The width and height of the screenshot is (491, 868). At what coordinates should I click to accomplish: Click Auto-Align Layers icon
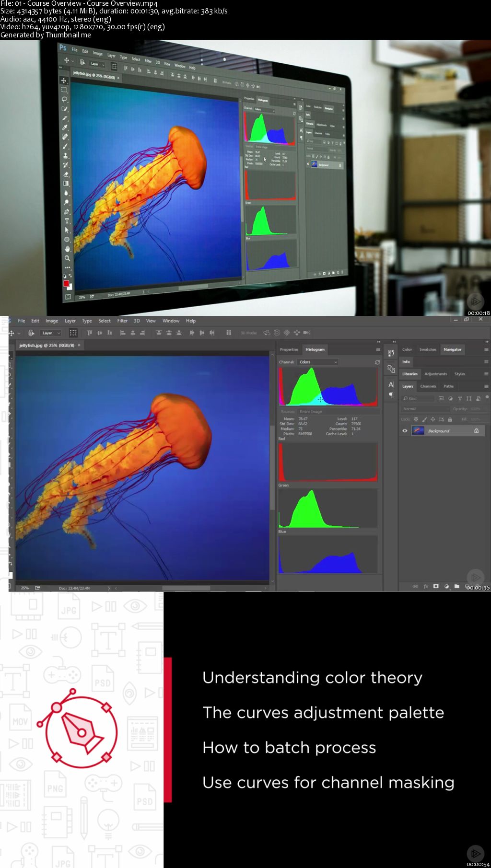click(x=229, y=333)
